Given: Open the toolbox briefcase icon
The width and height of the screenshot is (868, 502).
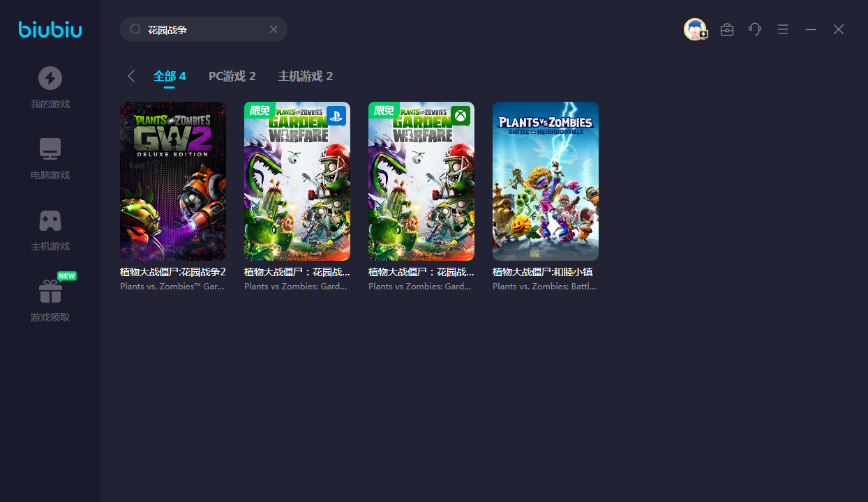Looking at the screenshot, I should tap(727, 29).
